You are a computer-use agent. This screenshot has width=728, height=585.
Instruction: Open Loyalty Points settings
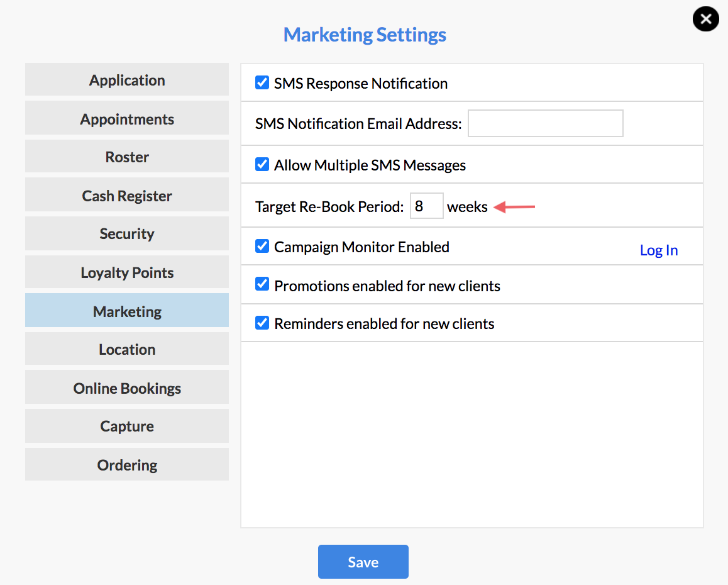click(x=127, y=272)
